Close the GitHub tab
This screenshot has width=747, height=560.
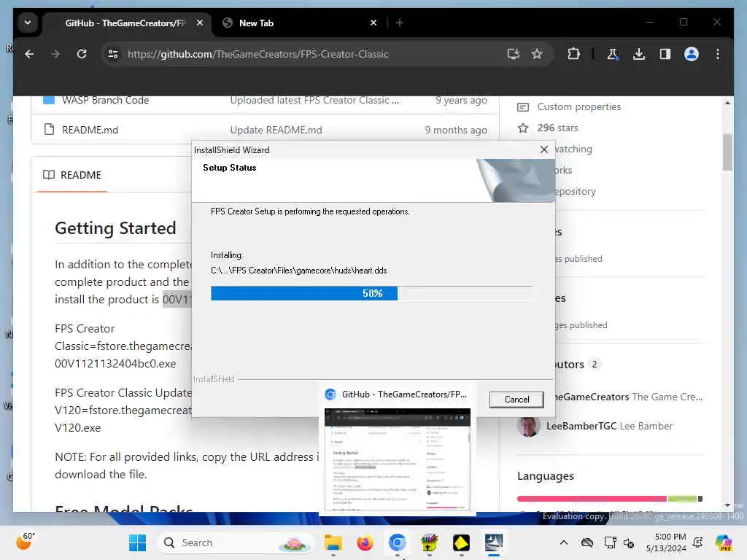tap(200, 23)
